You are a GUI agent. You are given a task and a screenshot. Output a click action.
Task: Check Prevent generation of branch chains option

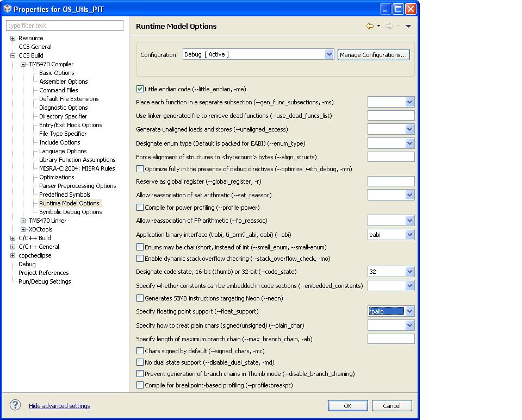(x=140, y=373)
